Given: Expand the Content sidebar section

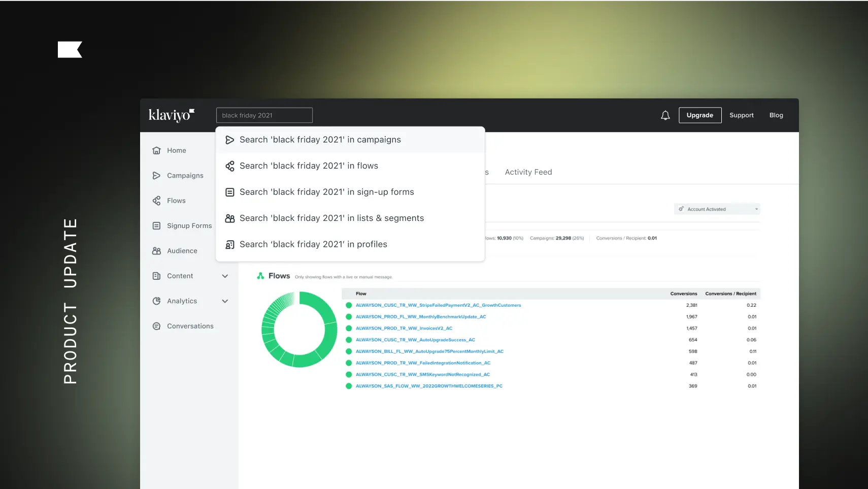Looking at the screenshot, I should point(225,276).
